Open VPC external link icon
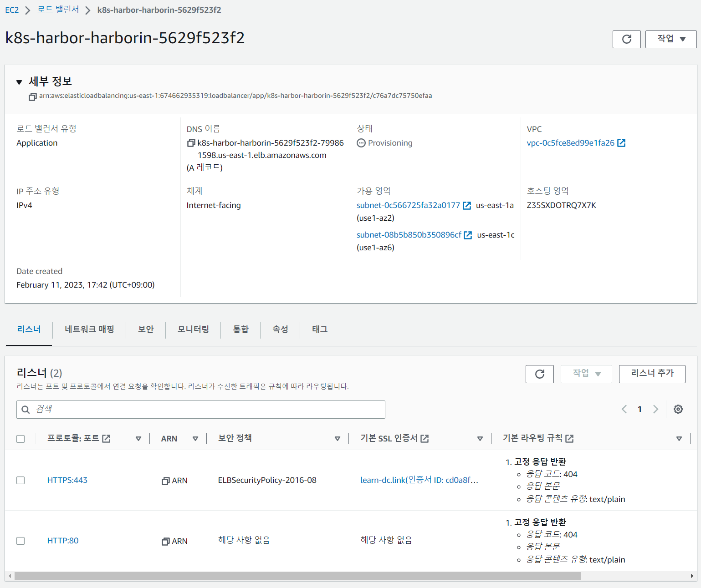Screen dimensions: 701x588 point(621,143)
